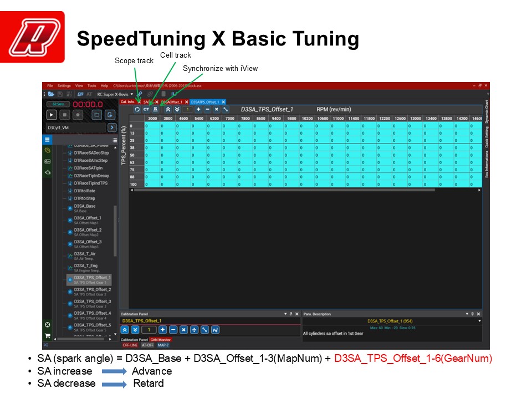
Task: Click the map table horizontal scrollbar
Action: pos(305,190)
